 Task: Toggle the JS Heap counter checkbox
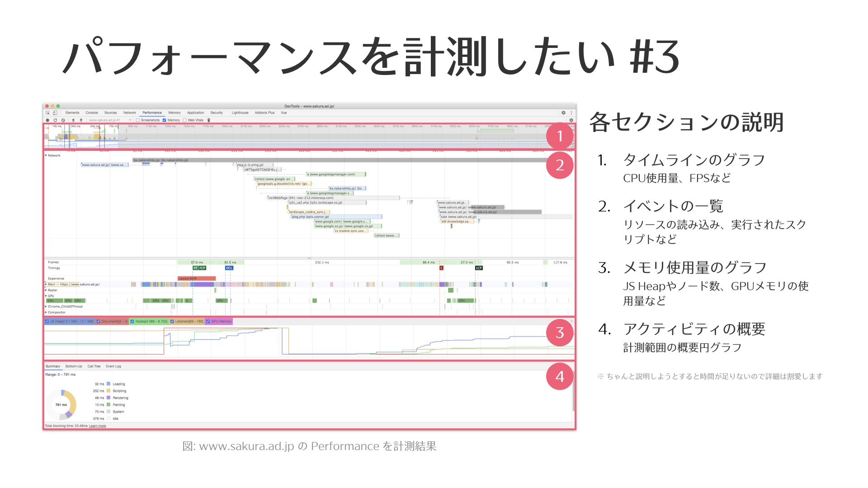(x=47, y=322)
